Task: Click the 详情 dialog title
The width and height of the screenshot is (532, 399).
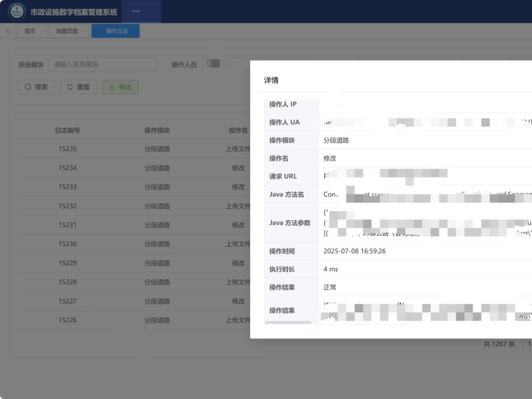Action: click(271, 80)
